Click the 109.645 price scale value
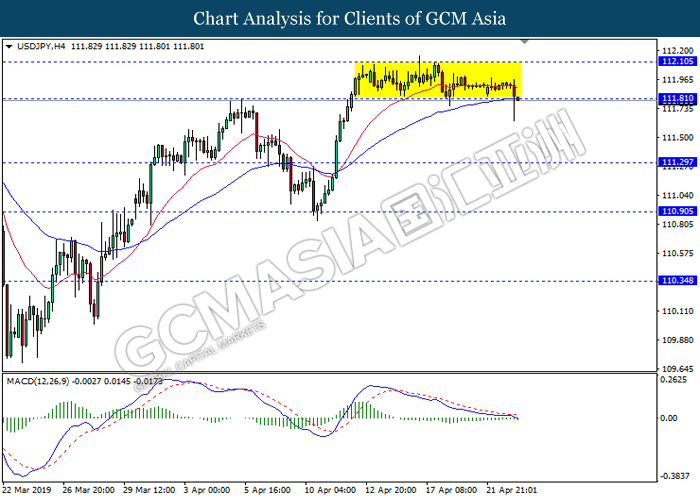Image resolution: width=700 pixels, height=500 pixels. tap(678, 369)
